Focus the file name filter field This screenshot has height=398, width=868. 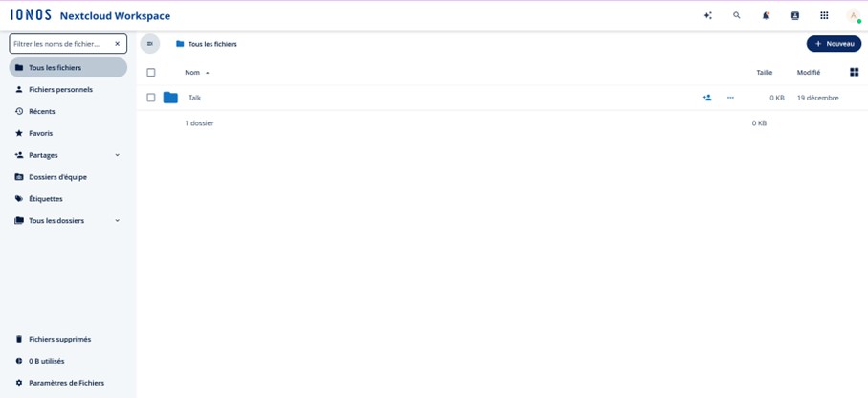[x=61, y=44]
